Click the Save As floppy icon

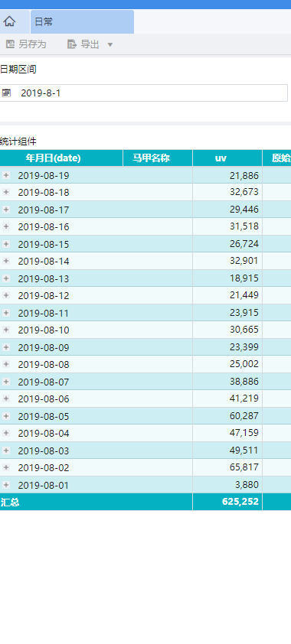10,44
